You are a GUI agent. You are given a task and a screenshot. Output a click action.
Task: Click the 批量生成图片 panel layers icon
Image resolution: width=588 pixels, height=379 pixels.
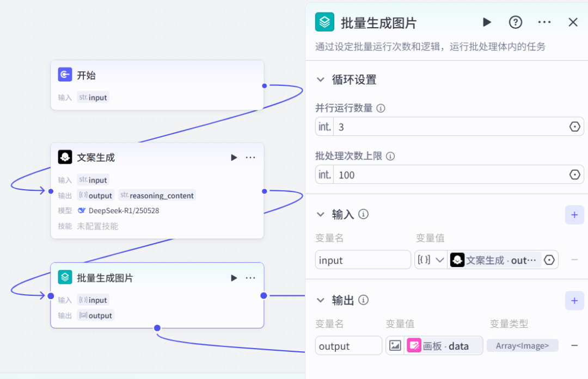tap(324, 22)
